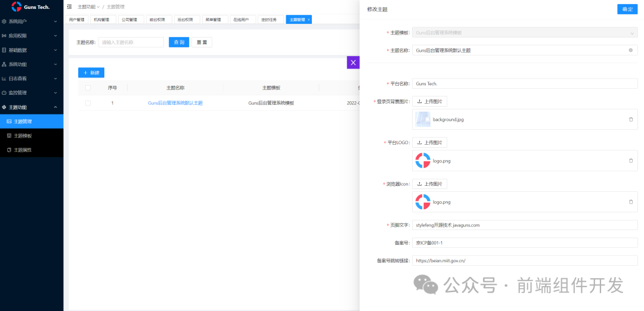Toggle the select-all checkbox in table header
This screenshot has width=644, height=311.
click(88, 88)
